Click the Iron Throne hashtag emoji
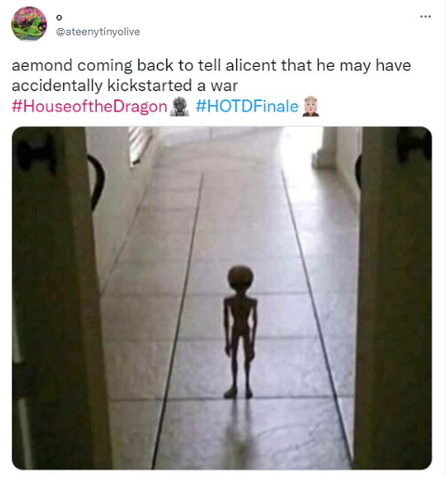 [179, 106]
